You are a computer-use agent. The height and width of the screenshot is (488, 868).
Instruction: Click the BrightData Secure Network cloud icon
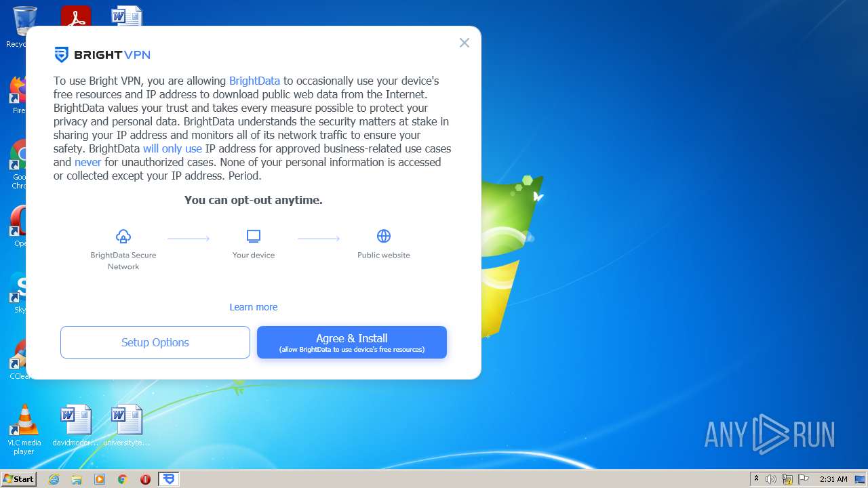[x=123, y=236]
